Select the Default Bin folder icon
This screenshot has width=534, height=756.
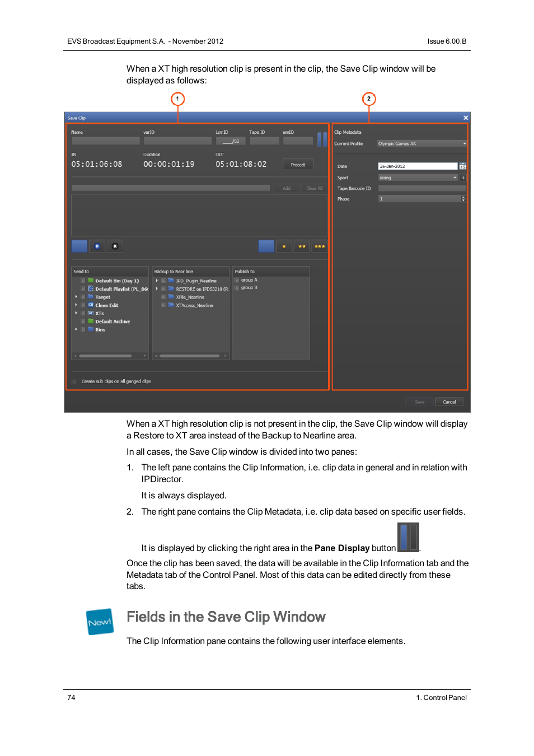click(91, 281)
